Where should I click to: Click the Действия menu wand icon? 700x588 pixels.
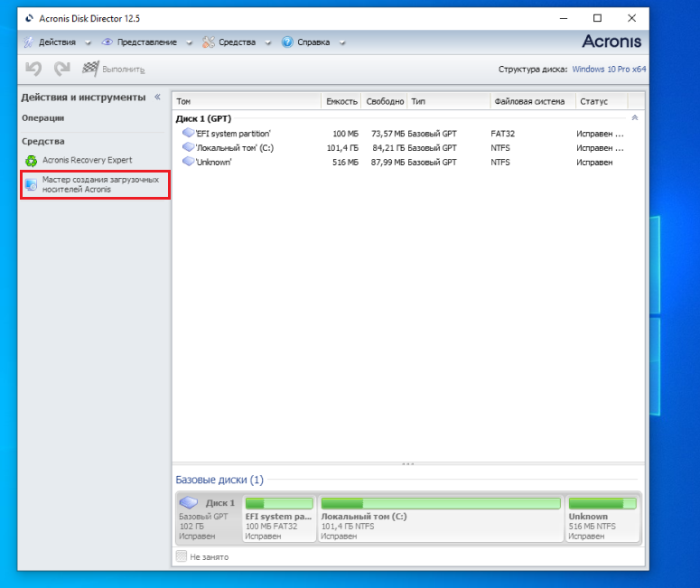(29, 42)
